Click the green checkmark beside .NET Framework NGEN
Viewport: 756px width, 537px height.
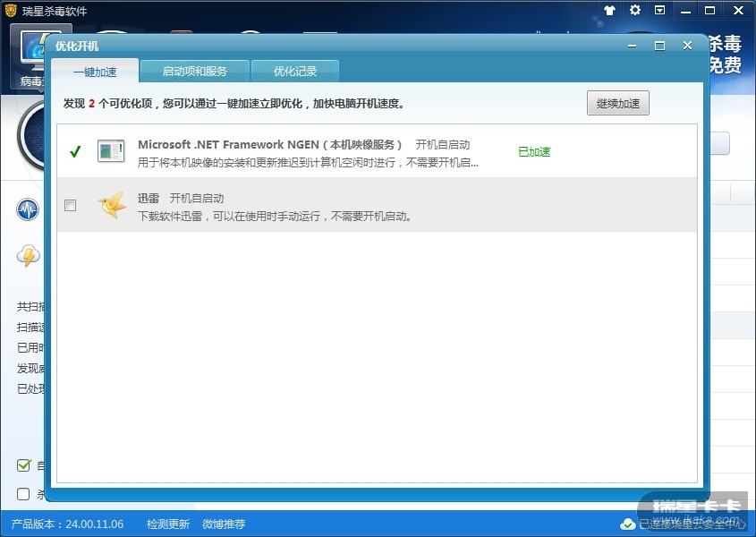click(75, 151)
